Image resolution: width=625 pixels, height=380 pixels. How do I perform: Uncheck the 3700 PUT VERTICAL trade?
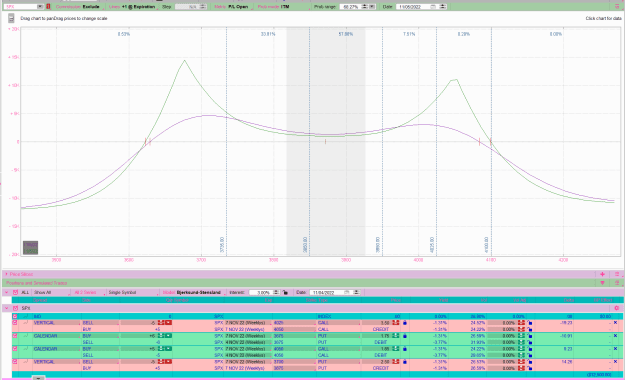pos(15,362)
